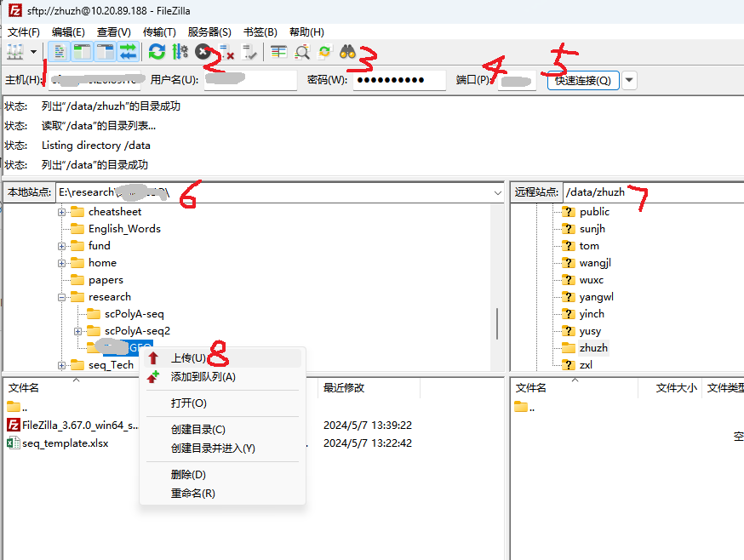Click the local tree vertical scrollbar thumb

[497, 323]
